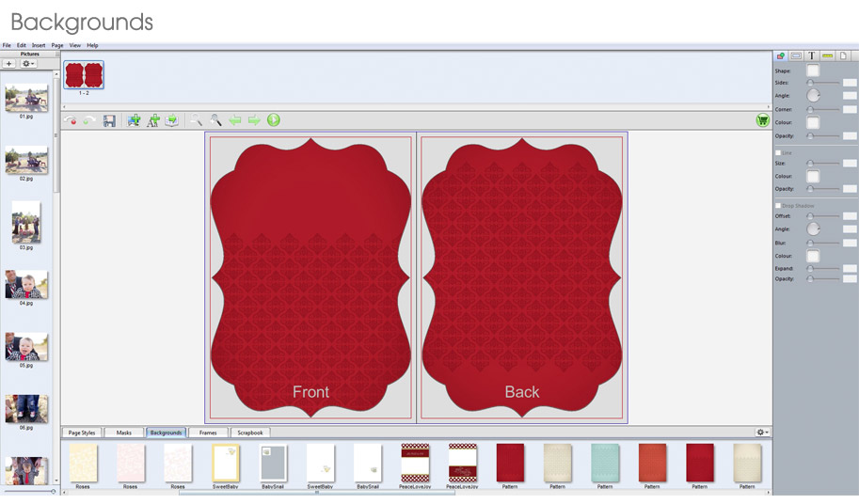Open the shape Colour swatch
This screenshot has height=504, width=859.
click(x=813, y=122)
